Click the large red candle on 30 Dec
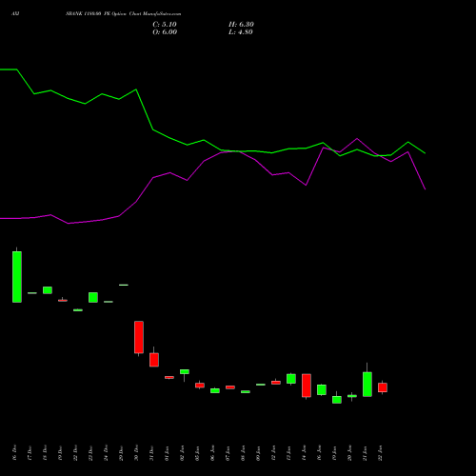 [139, 337]
